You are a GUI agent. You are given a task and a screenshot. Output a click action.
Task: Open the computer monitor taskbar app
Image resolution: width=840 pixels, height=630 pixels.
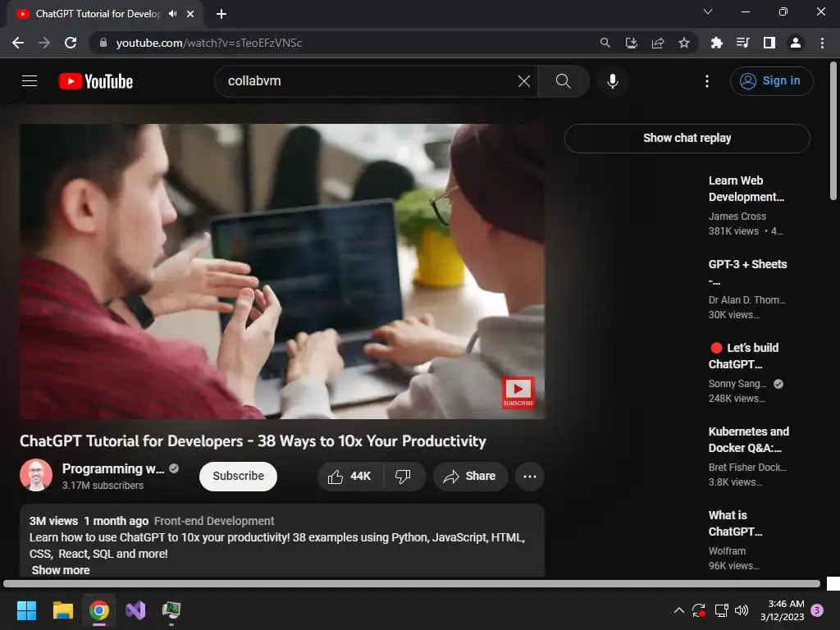tap(171, 610)
